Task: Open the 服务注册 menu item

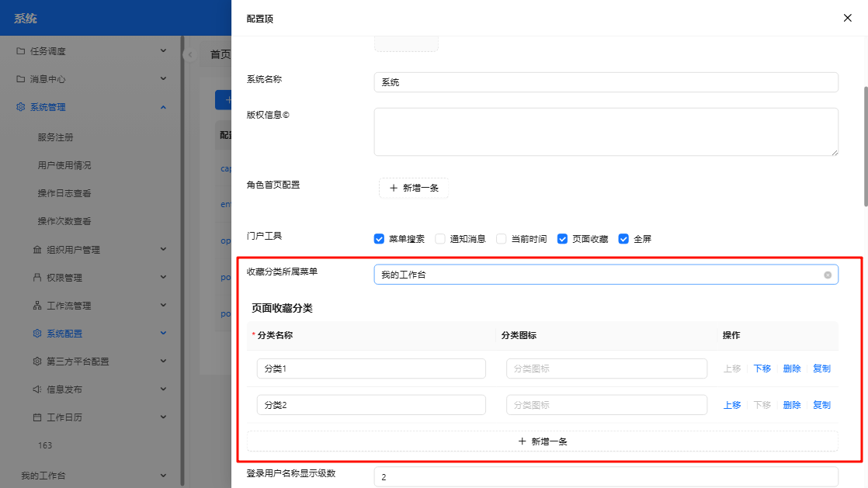Action: [x=55, y=137]
